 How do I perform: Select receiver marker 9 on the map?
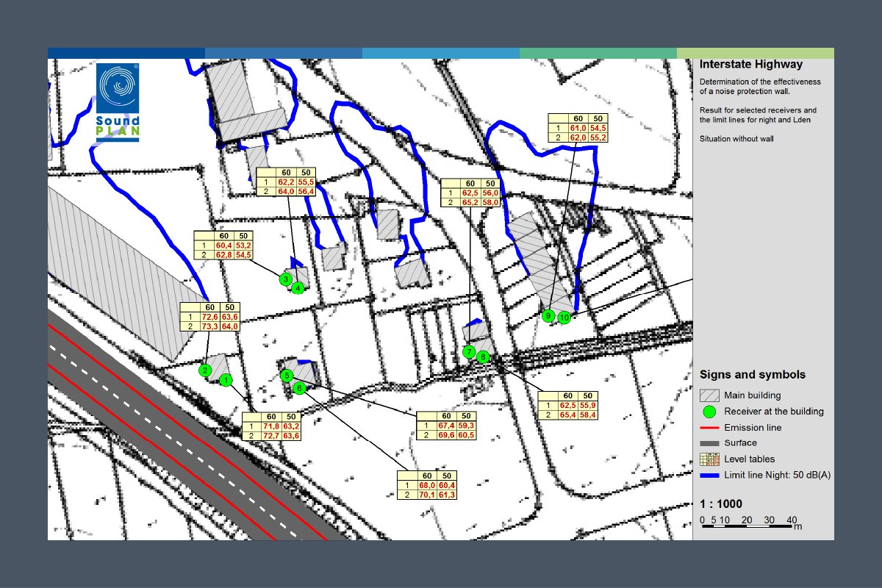click(548, 316)
